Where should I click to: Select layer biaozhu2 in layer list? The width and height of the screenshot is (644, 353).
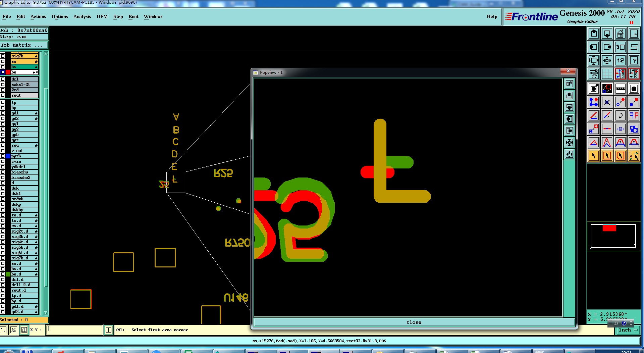[x=24, y=178]
